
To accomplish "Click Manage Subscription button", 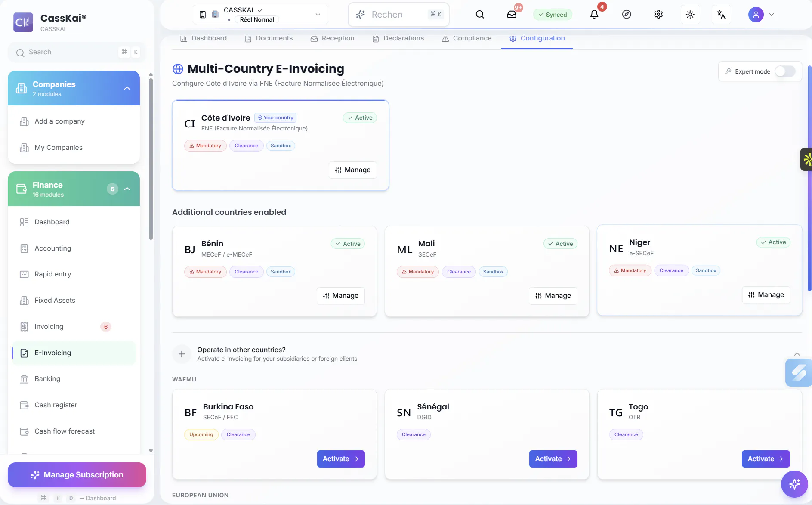I will click(x=77, y=475).
